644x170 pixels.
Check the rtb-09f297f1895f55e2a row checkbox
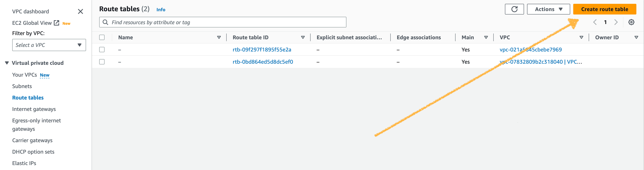102,50
